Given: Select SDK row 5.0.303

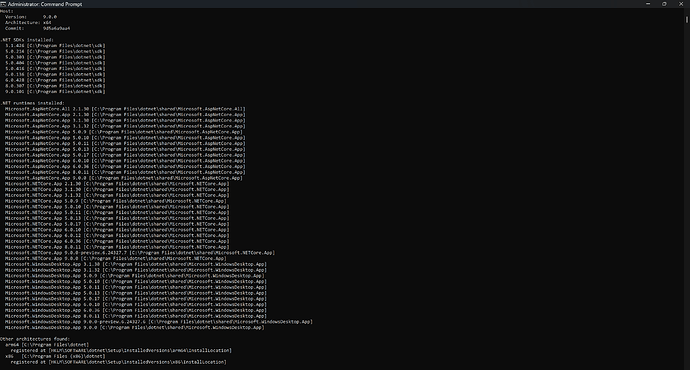Looking at the screenshot, I should coord(55,57).
